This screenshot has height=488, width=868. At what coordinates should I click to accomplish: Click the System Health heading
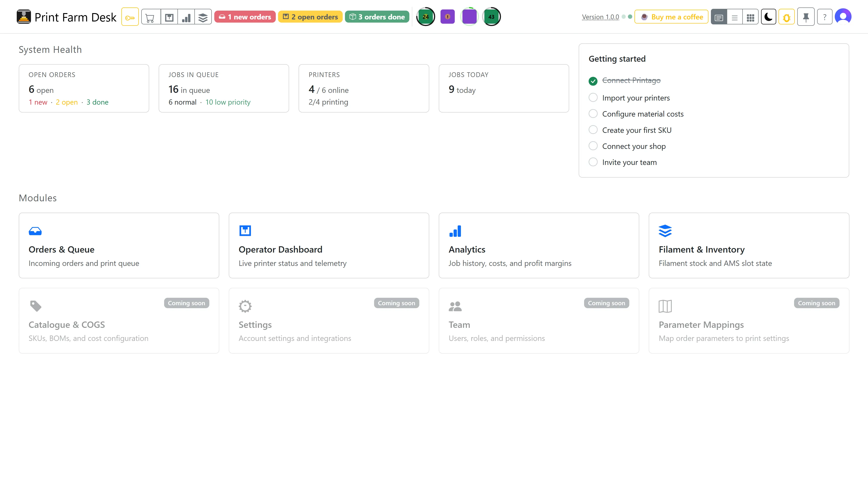[50, 49]
